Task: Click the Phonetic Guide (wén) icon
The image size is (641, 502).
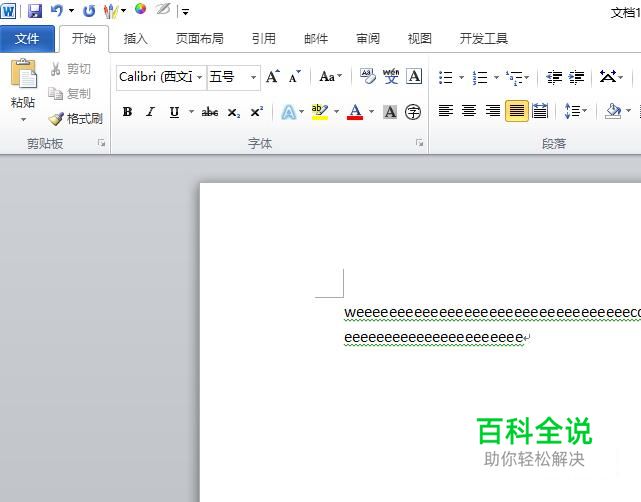Action: (x=391, y=76)
